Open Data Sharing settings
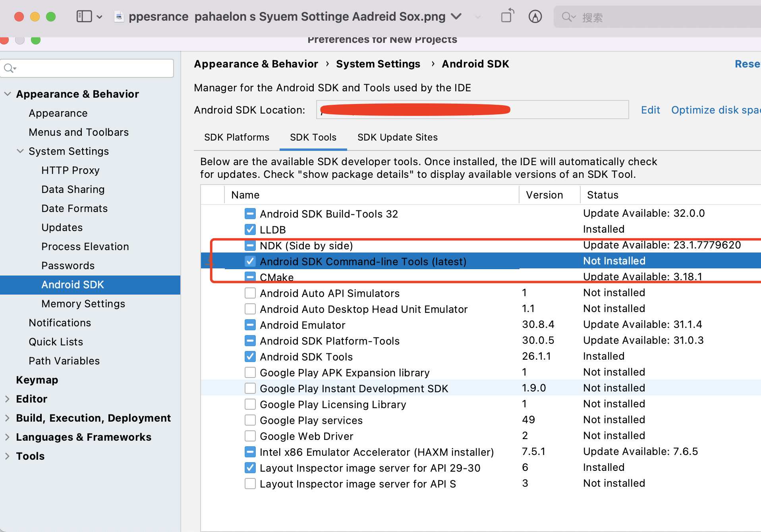This screenshot has height=532, width=761. (x=73, y=189)
